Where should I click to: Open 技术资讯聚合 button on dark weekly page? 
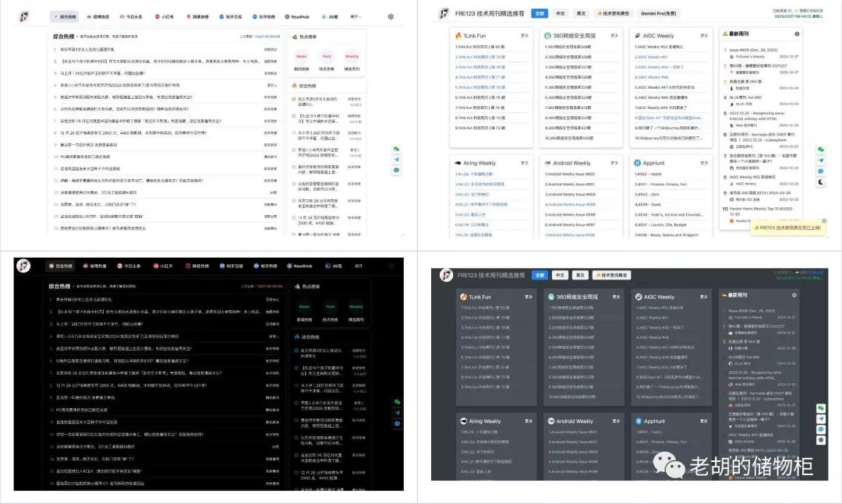click(612, 275)
